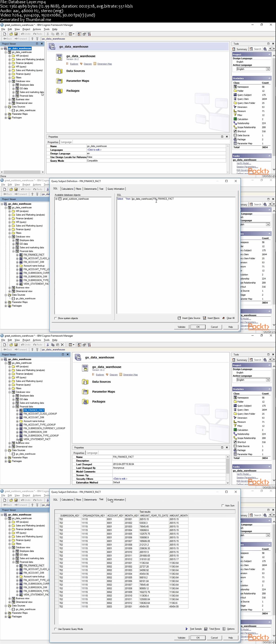Click Insert Macro button
This screenshot has width=276, height=644.
[x=211, y=318]
